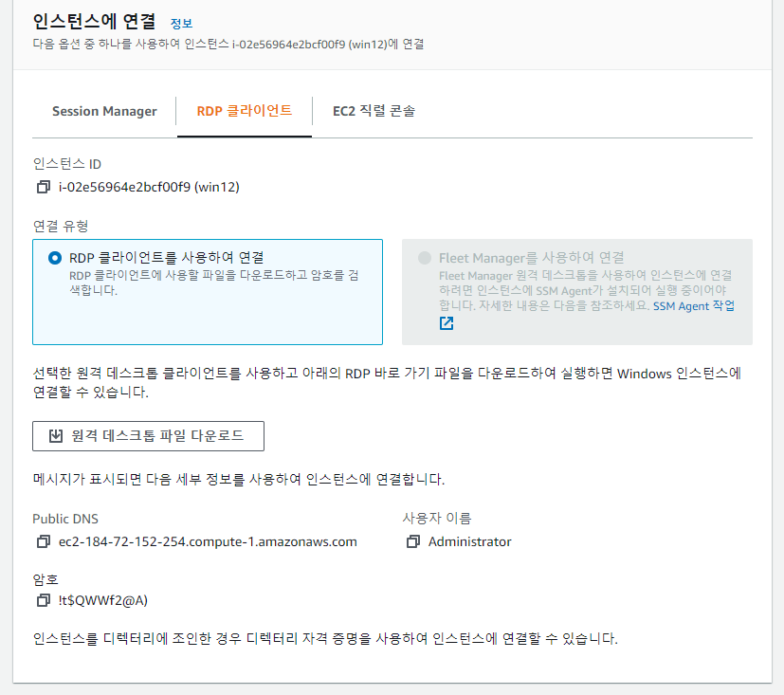Copy the instance ID i-02e56964e2bcf00f9
The image size is (784, 695).
pos(44,187)
